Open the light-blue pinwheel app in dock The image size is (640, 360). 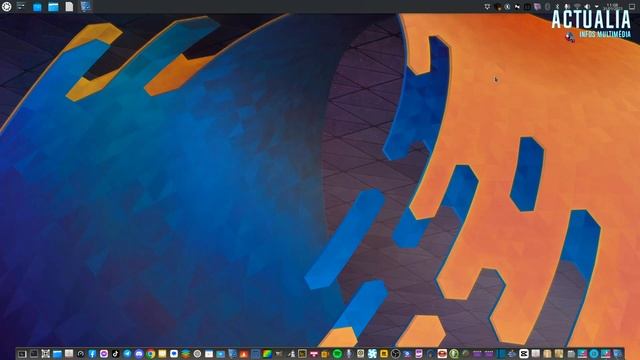pyautogui.click(x=372, y=354)
